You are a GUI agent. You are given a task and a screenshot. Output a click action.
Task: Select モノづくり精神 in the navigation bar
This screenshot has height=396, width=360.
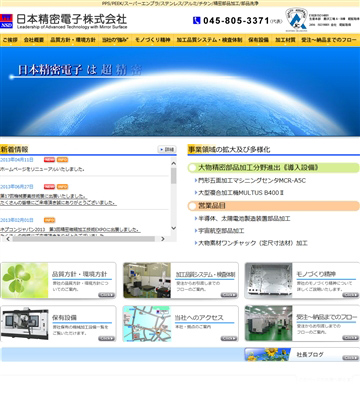[153, 40]
